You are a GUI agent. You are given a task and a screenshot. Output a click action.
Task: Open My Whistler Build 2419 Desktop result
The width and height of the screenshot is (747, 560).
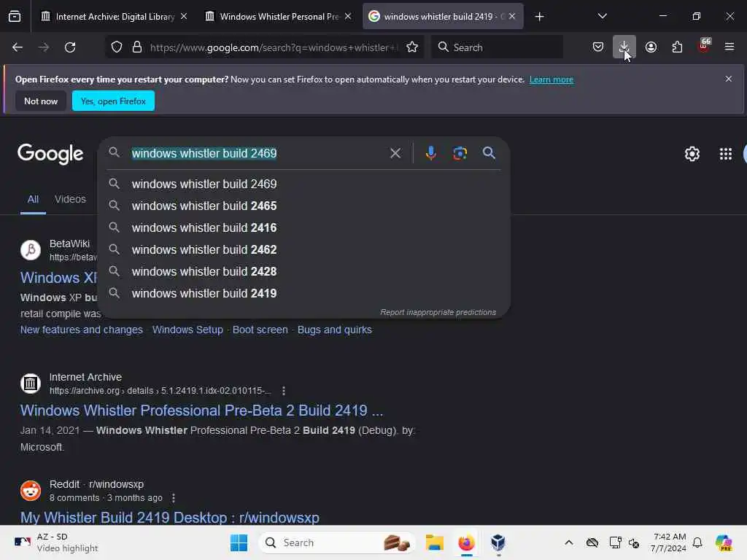pyautogui.click(x=169, y=518)
